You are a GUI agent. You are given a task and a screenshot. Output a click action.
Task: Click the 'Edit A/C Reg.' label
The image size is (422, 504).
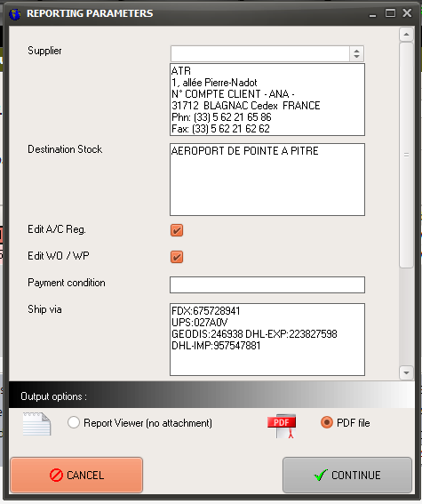click(57, 229)
